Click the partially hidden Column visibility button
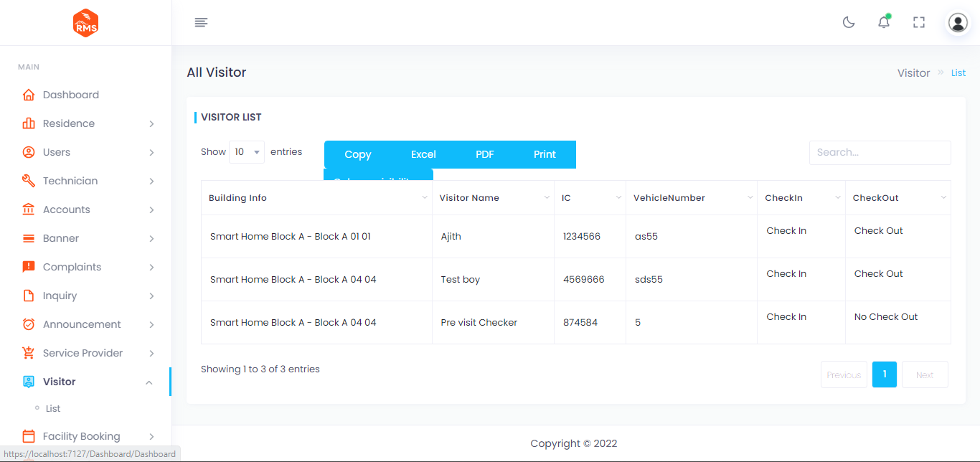 pos(378,174)
